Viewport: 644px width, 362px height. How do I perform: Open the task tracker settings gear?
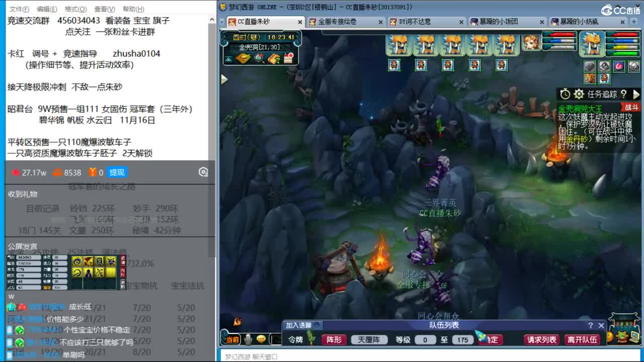point(579,94)
